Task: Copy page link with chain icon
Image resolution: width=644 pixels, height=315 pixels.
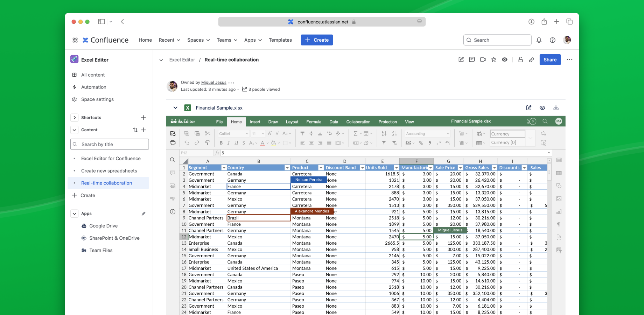Action: tap(531, 60)
